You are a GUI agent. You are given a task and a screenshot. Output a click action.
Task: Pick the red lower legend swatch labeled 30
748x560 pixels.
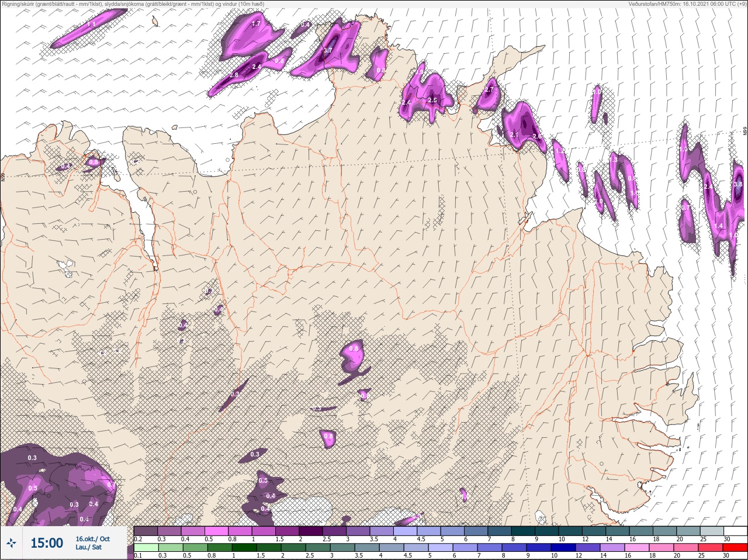[x=735, y=547]
